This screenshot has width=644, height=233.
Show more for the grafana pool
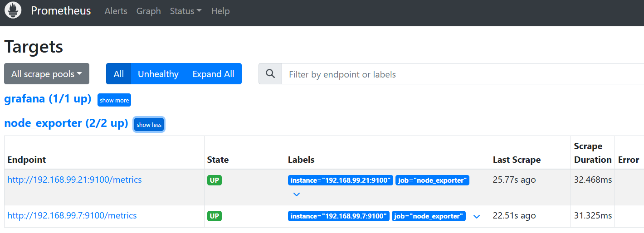(114, 100)
